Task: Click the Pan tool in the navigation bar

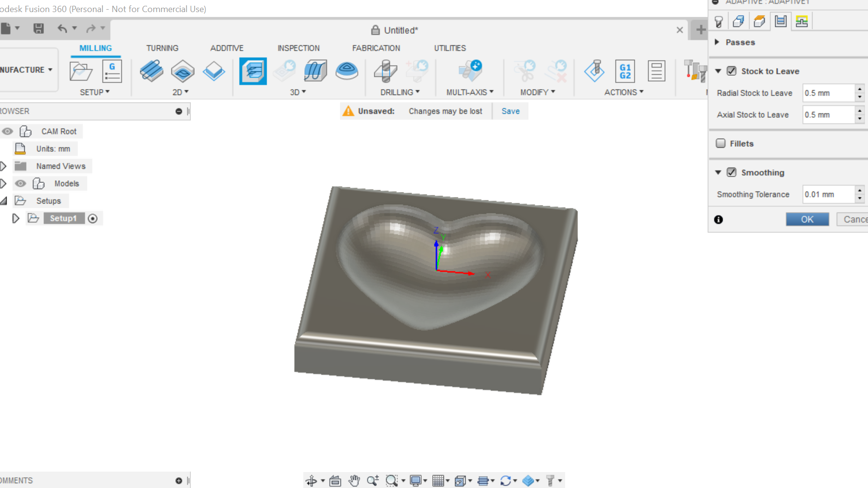Action: tap(354, 480)
